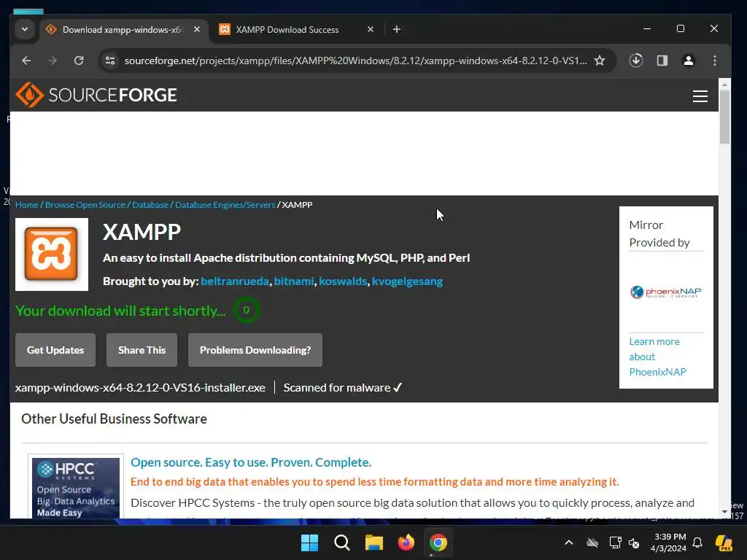The height and width of the screenshot is (560, 747).
Task: Click the phoenixNAP mirror logo
Action: [x=666, y=292]
